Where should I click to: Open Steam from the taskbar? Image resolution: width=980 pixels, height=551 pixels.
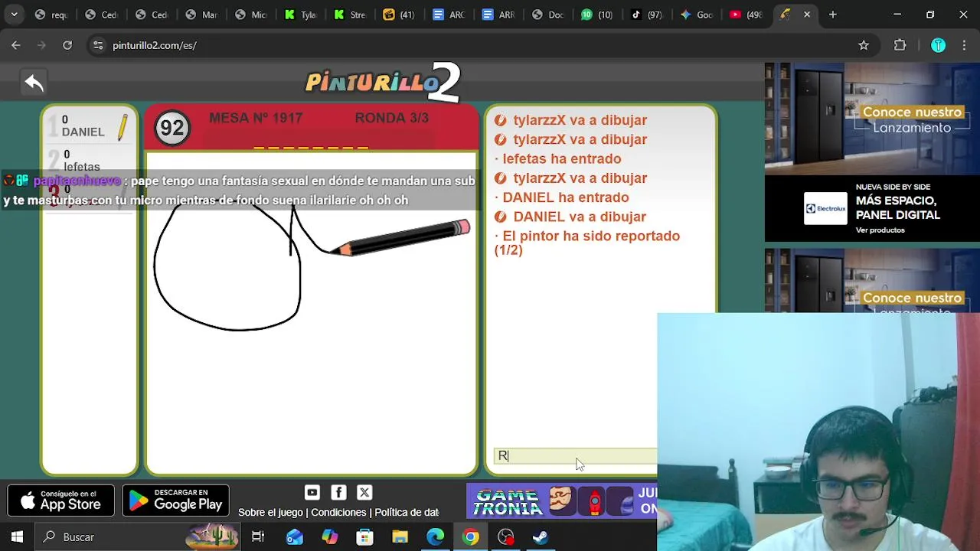541,536
